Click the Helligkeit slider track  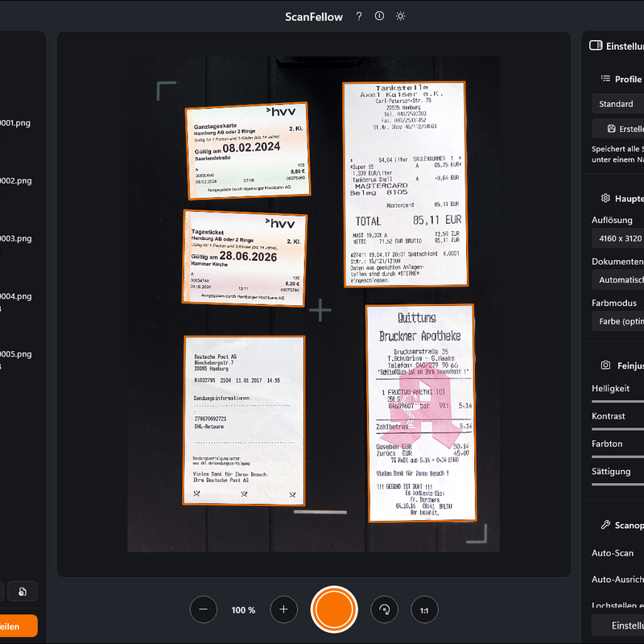(x=617, y=401)
